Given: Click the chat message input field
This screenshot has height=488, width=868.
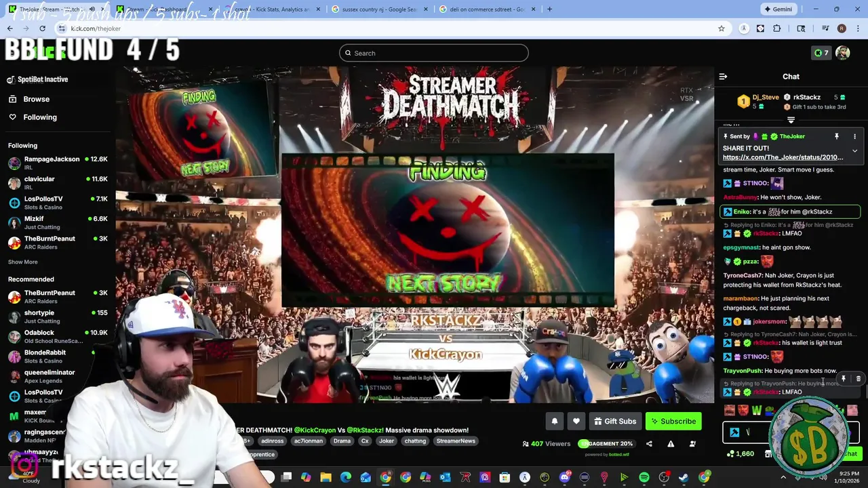Looking at the screenshot, I should [x=790, y=432].
